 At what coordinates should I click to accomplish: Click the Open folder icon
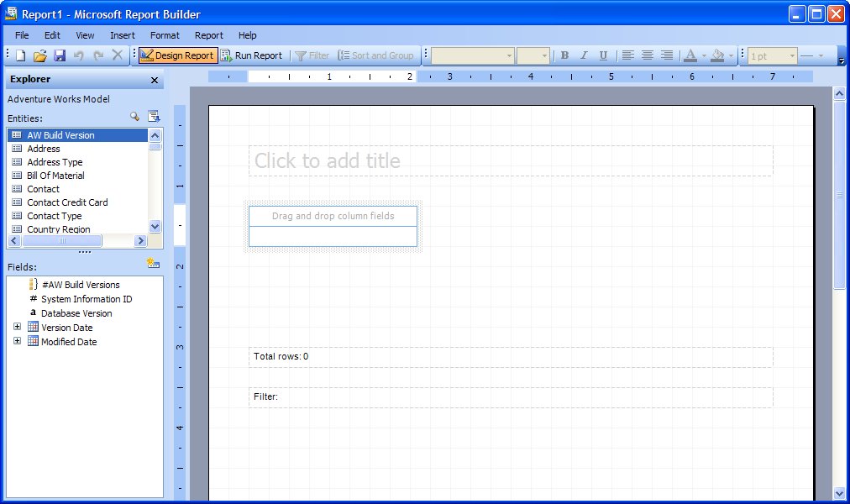39,55
